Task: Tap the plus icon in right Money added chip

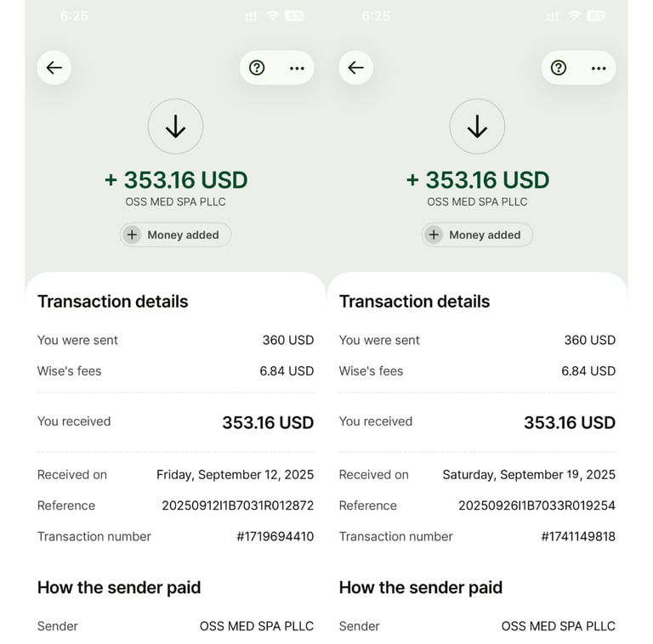Action: (x=434, y=234)
